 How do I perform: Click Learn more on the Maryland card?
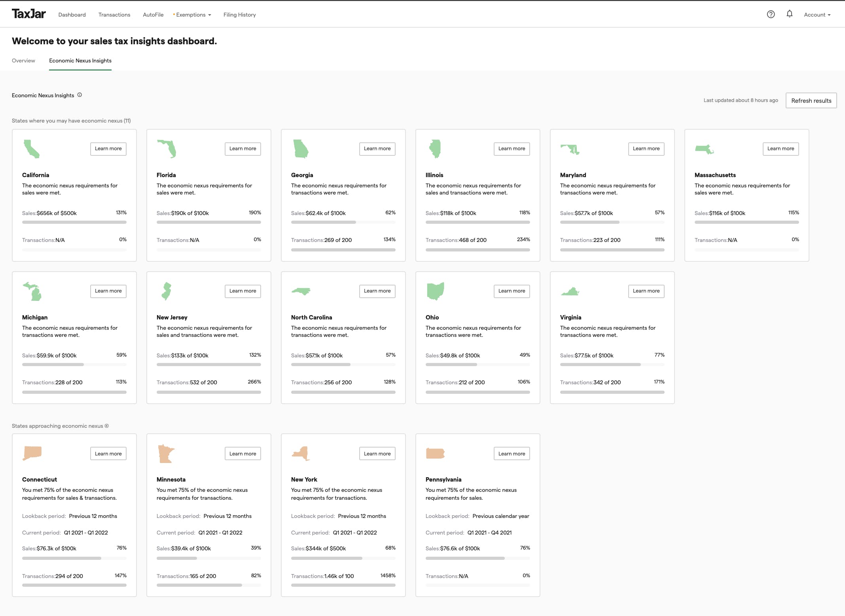point(646,149)
